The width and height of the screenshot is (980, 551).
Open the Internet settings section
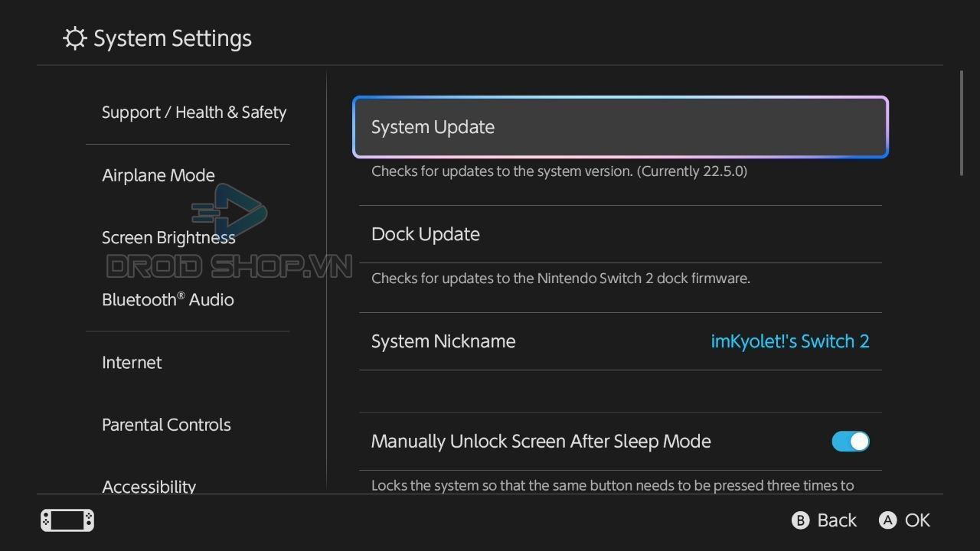pyautogui.click(x=132, y=362)
